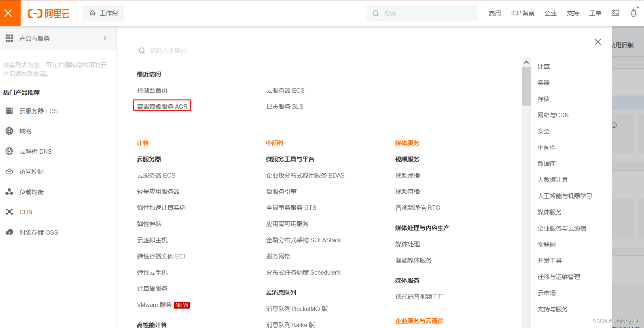Go to 工作台 workbench
Image resolution: width=644 pixels, height=328 pixels.
pos(104,13)
